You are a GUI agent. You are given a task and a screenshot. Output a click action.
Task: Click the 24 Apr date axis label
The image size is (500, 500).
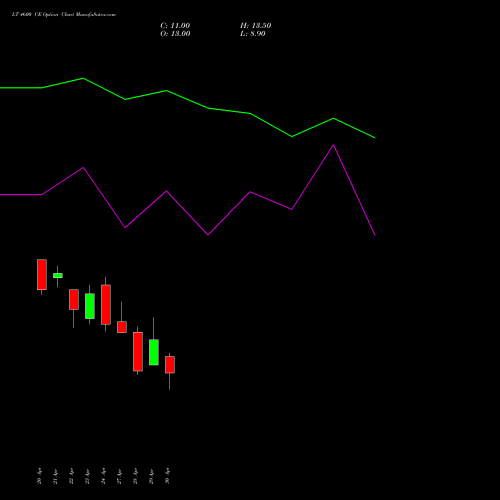pyautogui.click(x=103, y=476)
